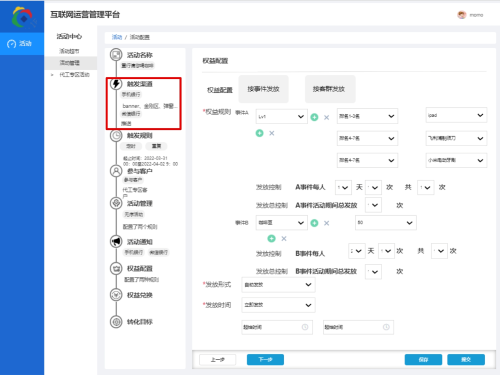Click the 权益兑换 step icon

tap(116, 295)
